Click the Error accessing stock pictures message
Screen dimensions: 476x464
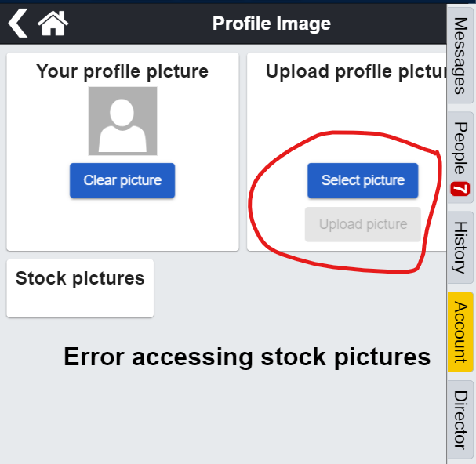click(247, 357)
